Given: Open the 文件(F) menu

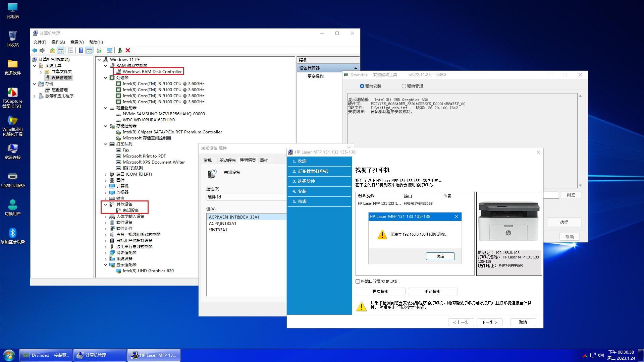Looking at the screenshot, I should (x=40, y=42).
